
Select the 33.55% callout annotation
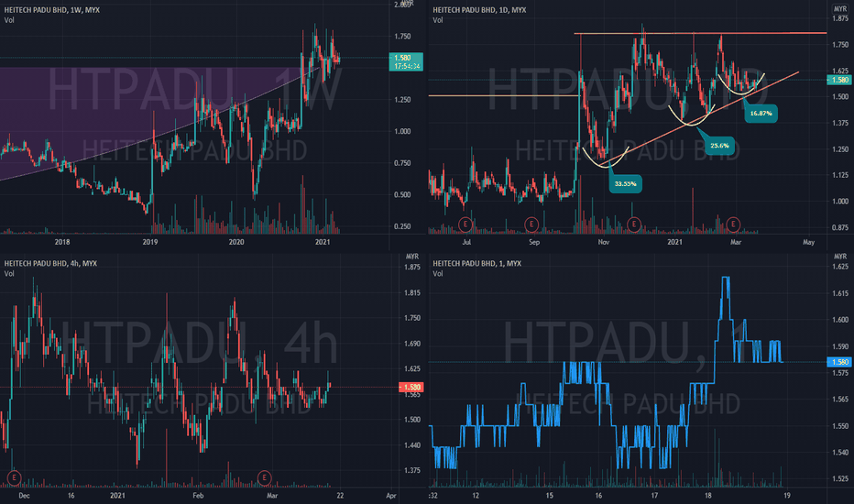625,183
